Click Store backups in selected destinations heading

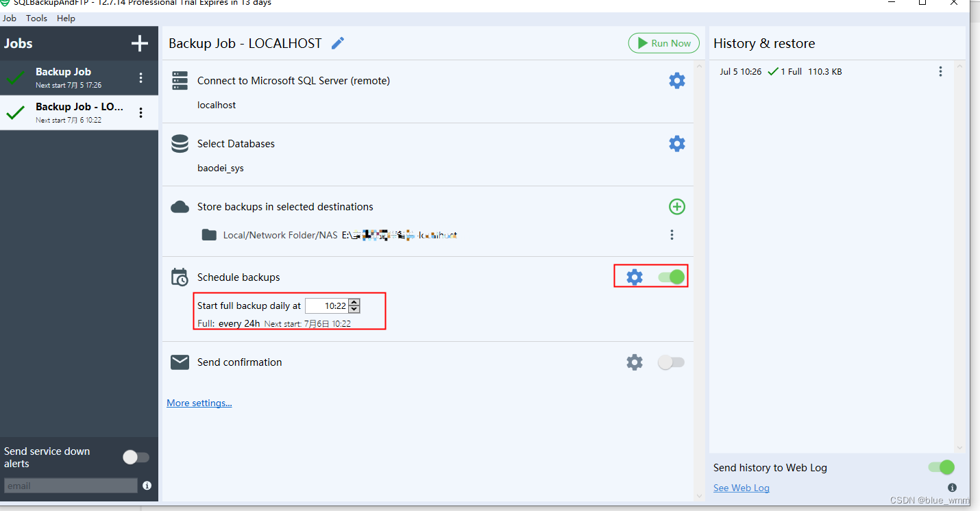point(285,207)
